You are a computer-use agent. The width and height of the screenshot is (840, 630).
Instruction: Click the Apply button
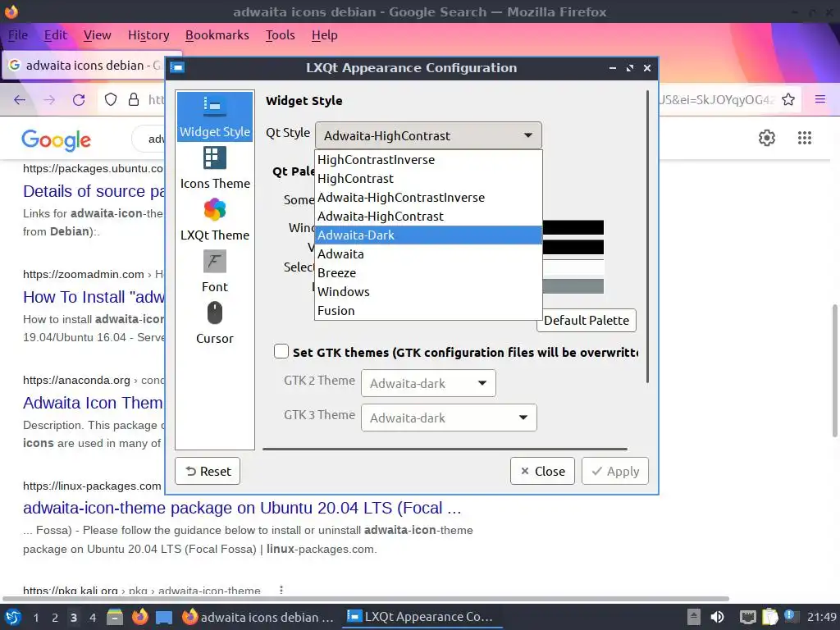coord(615,471)
